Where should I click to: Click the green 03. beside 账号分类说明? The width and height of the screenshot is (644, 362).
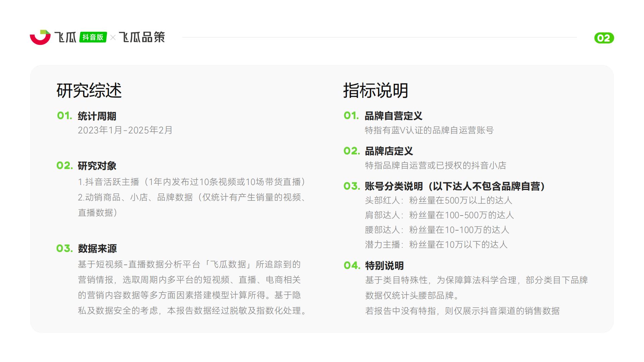pos(352,186)
